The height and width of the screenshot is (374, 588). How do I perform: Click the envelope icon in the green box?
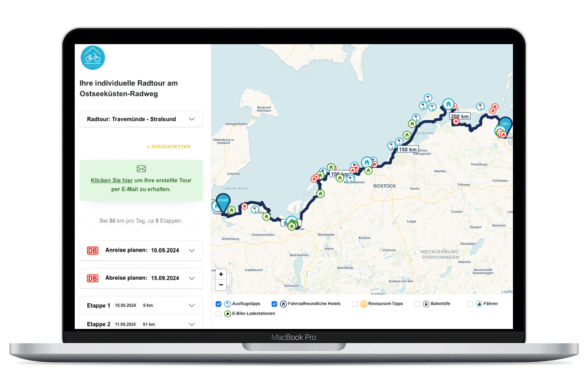(141, 168)
